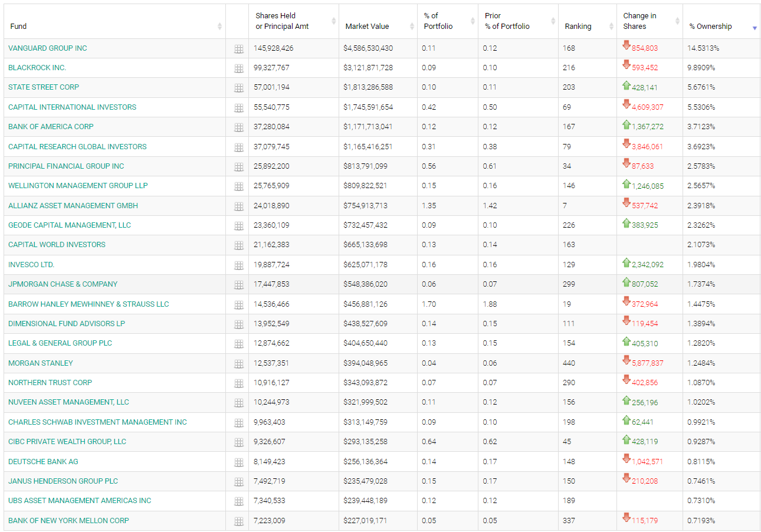Viewport: 761px width, 532px height.
Task: Select Vanguard ownership value 14.5313%
Action: 703,48
